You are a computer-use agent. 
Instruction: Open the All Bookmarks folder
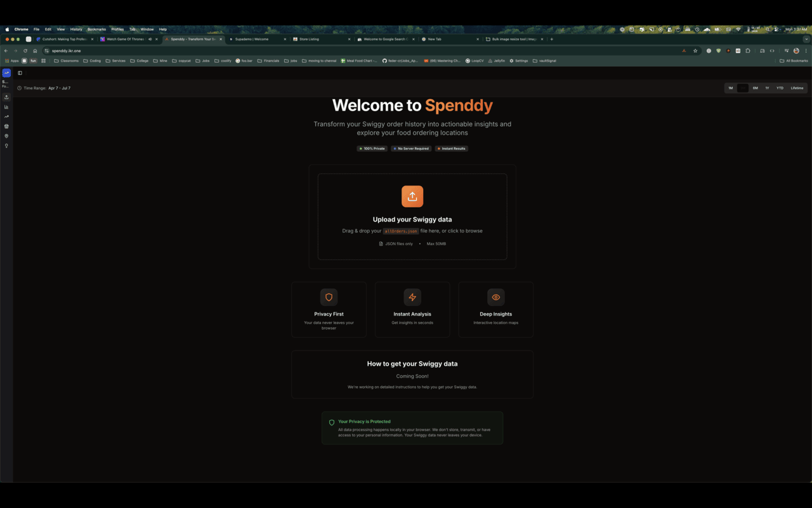point(794,61)
